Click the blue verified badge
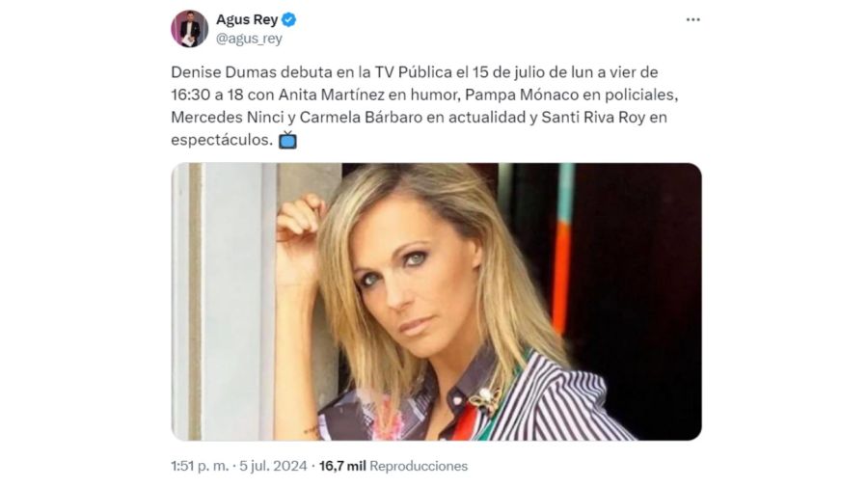Image resolution: width=868 pixels, height=487 pixels. (x=288, y=20)
